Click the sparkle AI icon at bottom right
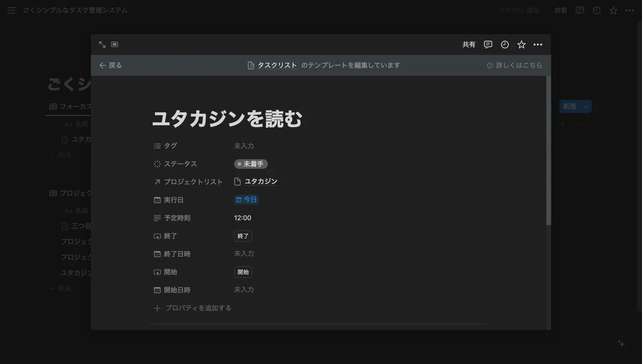Screen dimensions: 642x364 click(x=621, y=344)
